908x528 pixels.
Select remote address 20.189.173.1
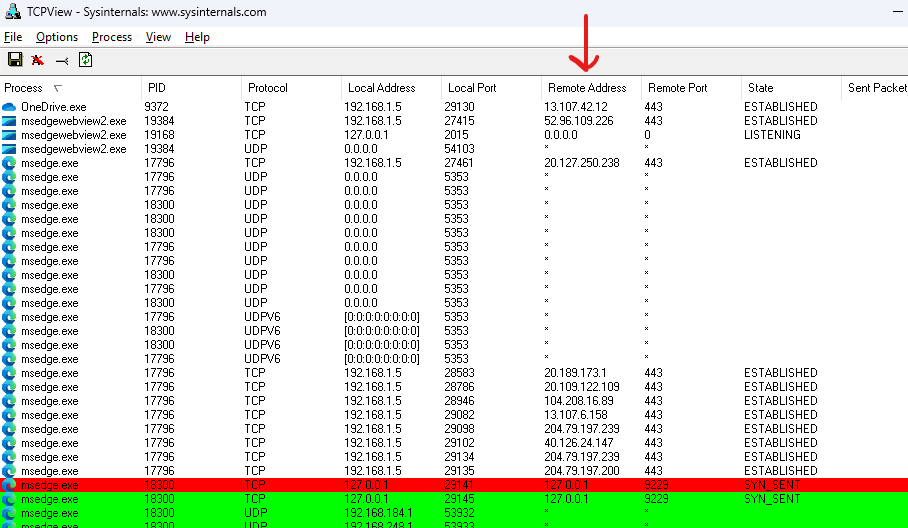(575, 373)
